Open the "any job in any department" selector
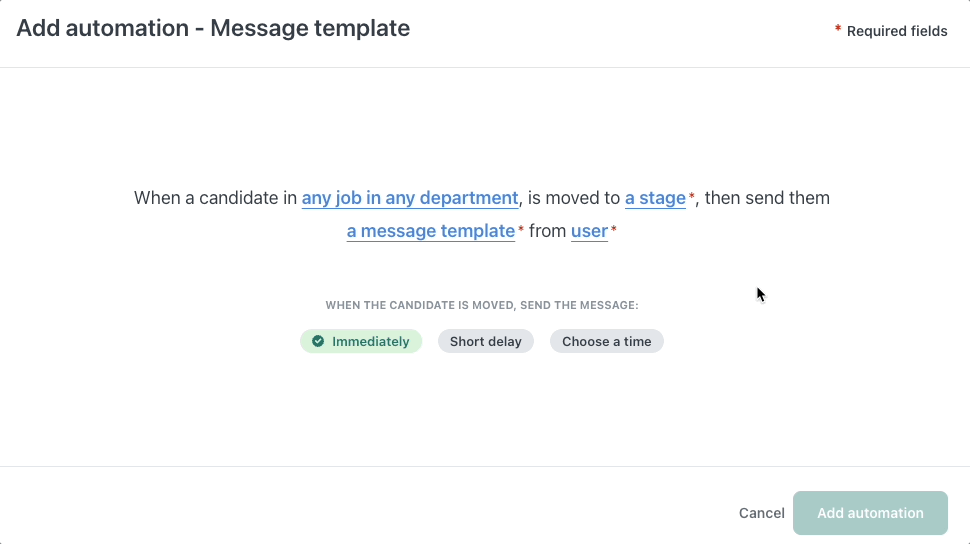 (410, 198)
